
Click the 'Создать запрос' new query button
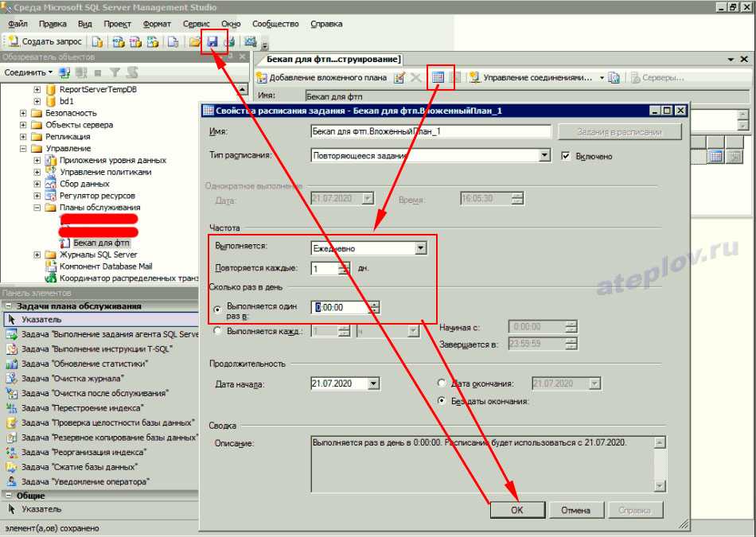click(x=45, y=41)
